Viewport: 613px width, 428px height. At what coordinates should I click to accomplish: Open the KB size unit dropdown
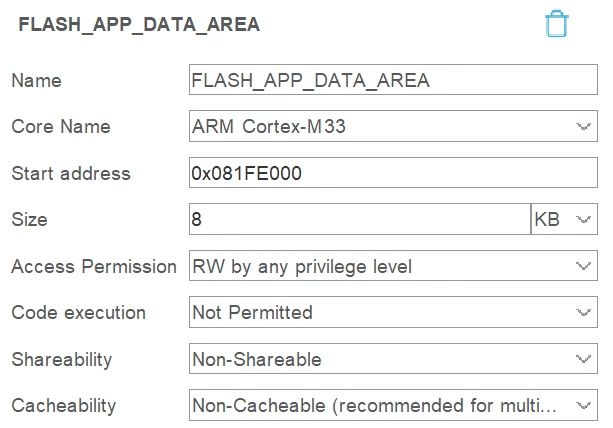pyautogui.click(x=564, y=219)
